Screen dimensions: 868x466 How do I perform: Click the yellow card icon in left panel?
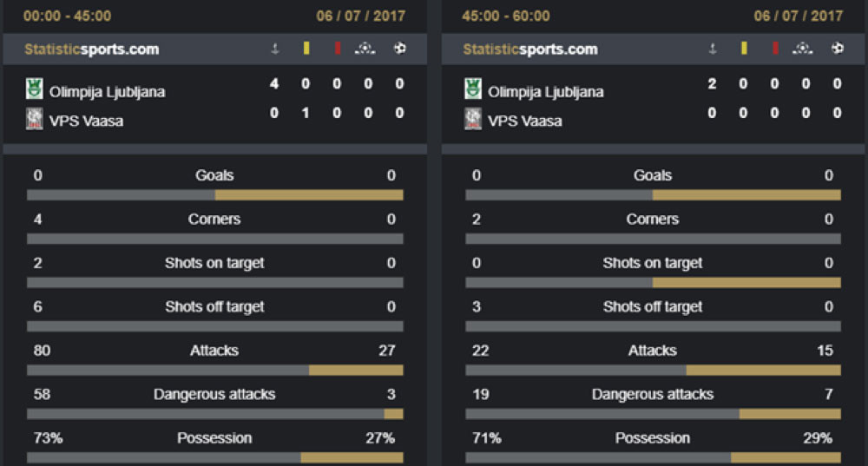point(306,48)
